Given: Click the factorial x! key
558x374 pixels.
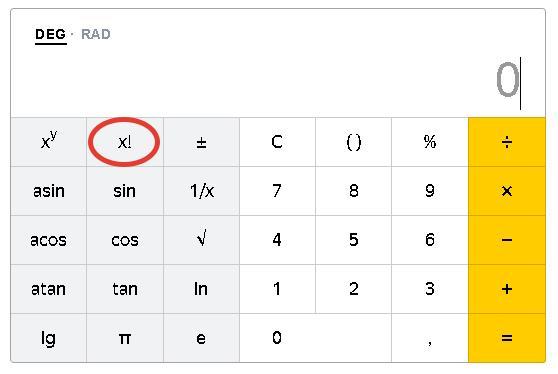Looking at the screenshot, I should click(x=125, y=142).
